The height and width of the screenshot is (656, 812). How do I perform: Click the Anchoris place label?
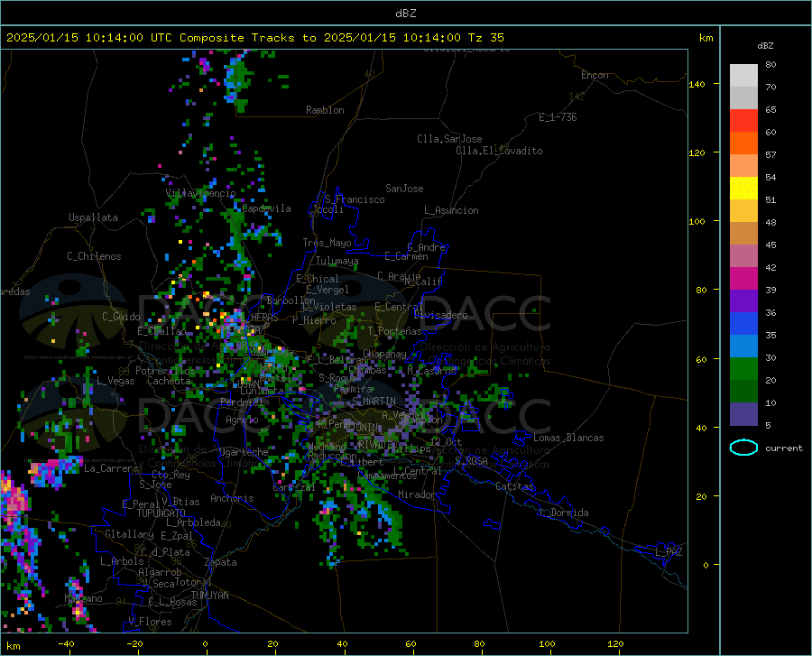232,498
